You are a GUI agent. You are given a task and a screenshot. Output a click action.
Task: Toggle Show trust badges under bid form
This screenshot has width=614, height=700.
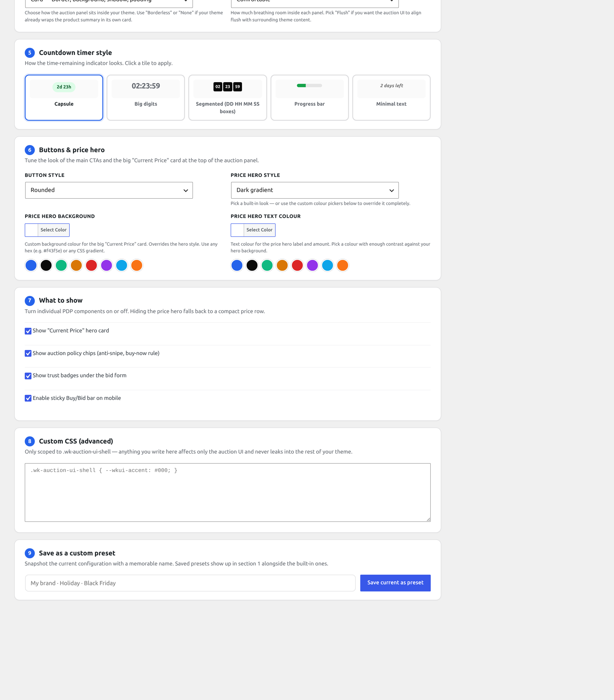coord(28,376)
